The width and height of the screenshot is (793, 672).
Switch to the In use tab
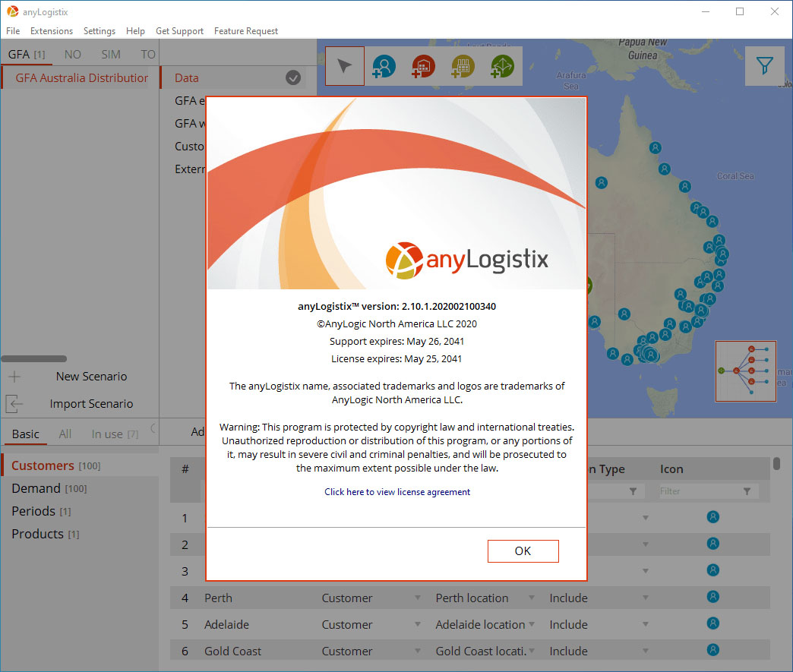pos(106,434)
